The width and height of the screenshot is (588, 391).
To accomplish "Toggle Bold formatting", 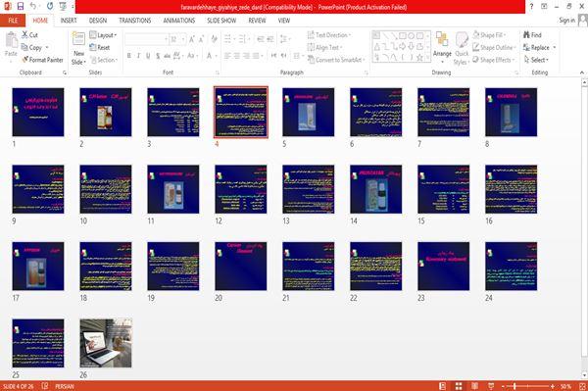I will 128,56.
